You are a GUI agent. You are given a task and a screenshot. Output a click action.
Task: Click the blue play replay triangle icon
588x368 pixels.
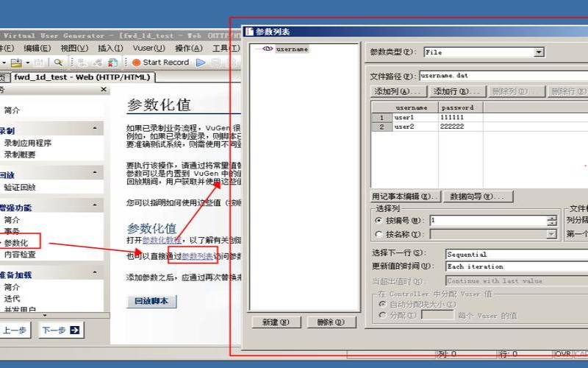pos(201,63)
